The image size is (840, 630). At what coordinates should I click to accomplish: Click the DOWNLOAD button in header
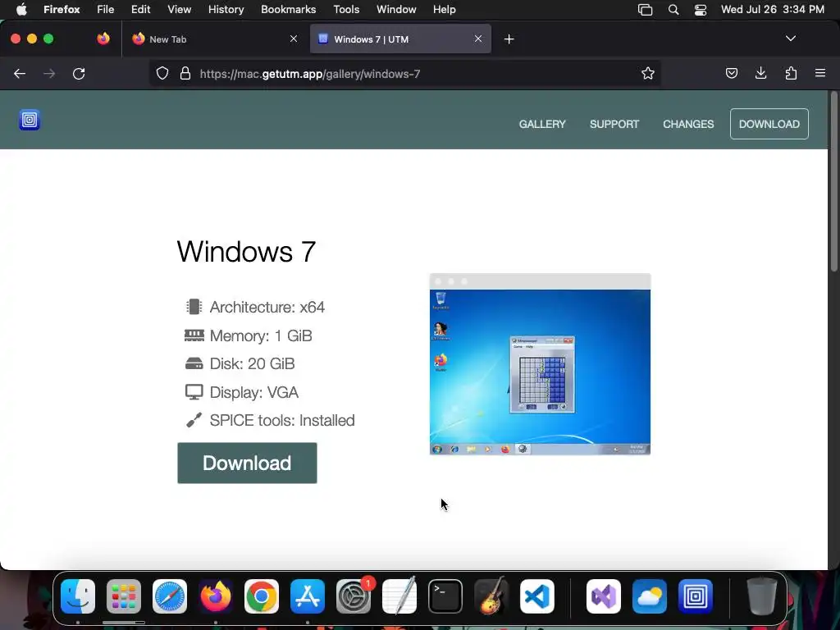coord(769,125)
